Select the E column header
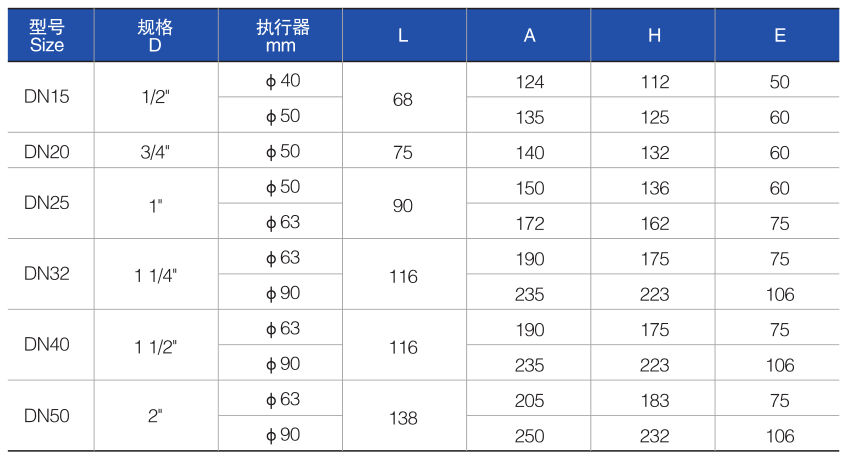Image resolution: width=866 pixels, height=465 pixels. click(777, 35)
